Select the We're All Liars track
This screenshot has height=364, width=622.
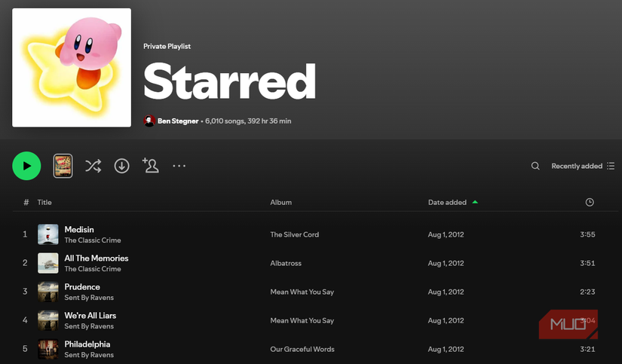(90, 316)
